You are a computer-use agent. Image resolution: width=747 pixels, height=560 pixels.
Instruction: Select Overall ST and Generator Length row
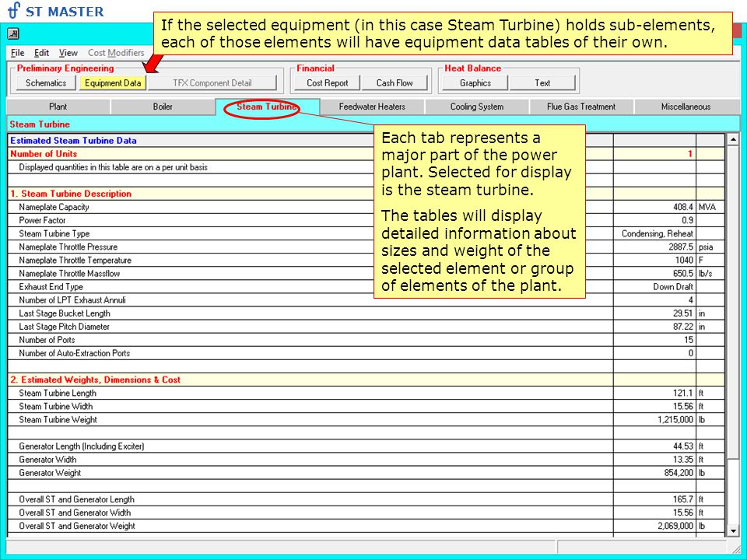pyautogui.click(x=366, y=500)
